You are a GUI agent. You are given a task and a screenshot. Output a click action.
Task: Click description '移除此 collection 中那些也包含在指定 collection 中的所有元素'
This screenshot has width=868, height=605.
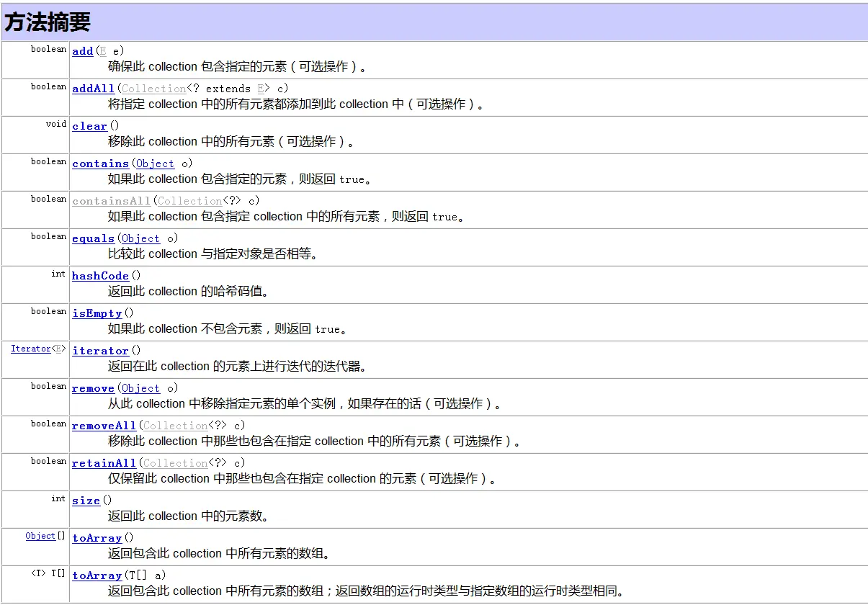tap(274, 442)
